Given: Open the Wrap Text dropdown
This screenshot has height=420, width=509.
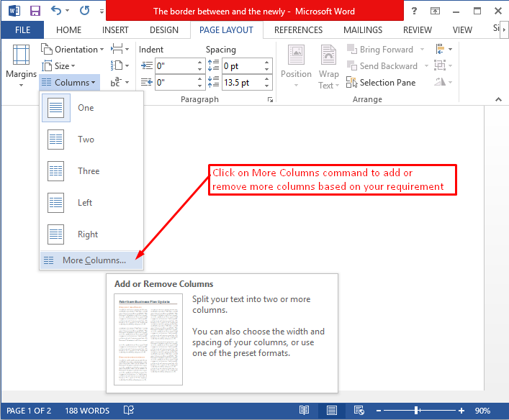Looking at the screenshot, I should [x=328, y=67].
